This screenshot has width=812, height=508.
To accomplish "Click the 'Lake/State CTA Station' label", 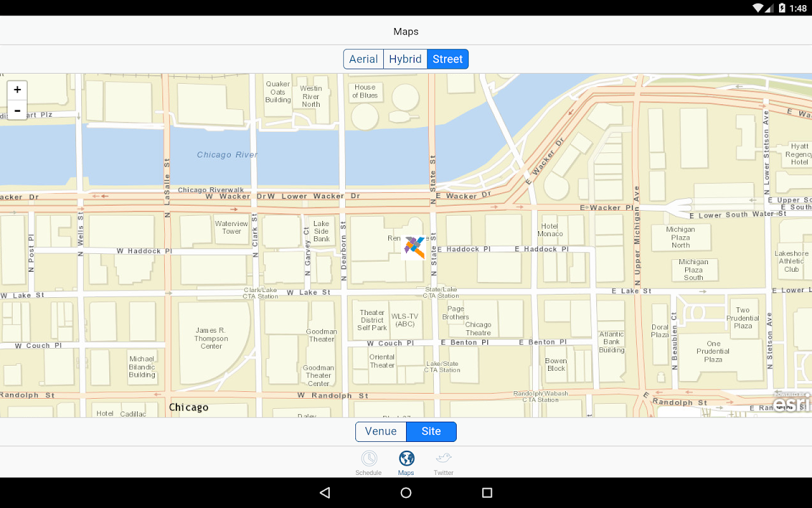I will coord(442,367).
